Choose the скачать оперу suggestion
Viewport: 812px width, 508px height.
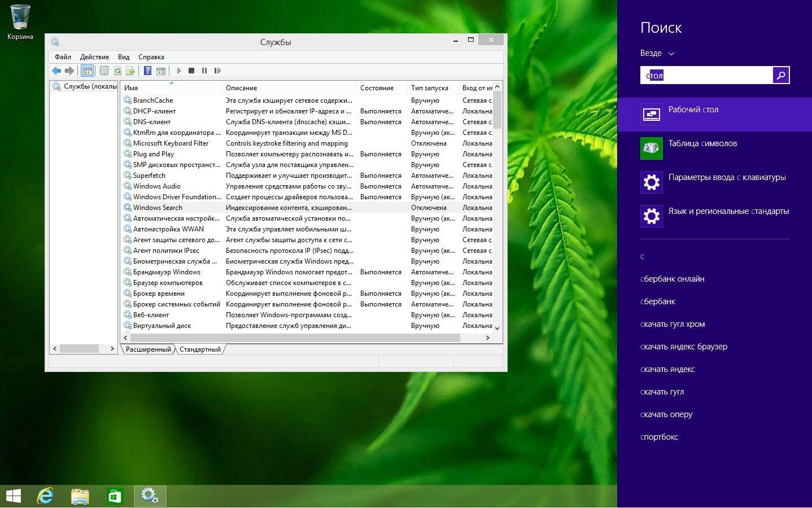coord(666,414)
